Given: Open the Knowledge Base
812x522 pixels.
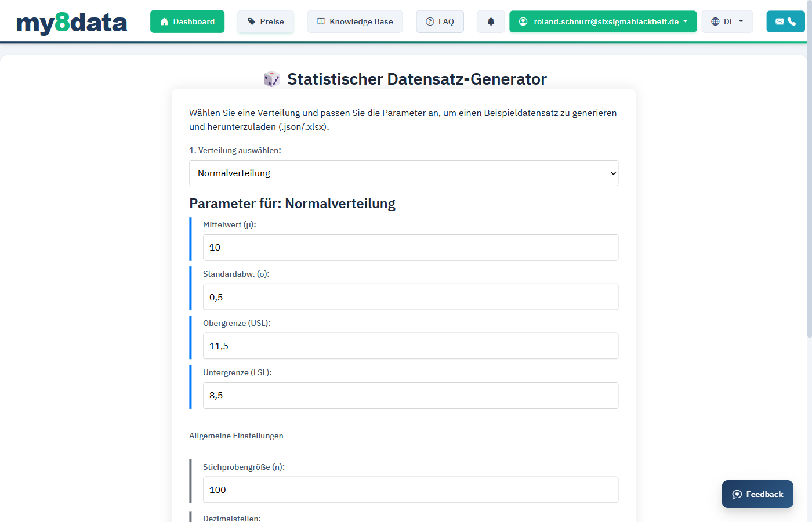Looking at the screenshot, I should pos(355,21).
